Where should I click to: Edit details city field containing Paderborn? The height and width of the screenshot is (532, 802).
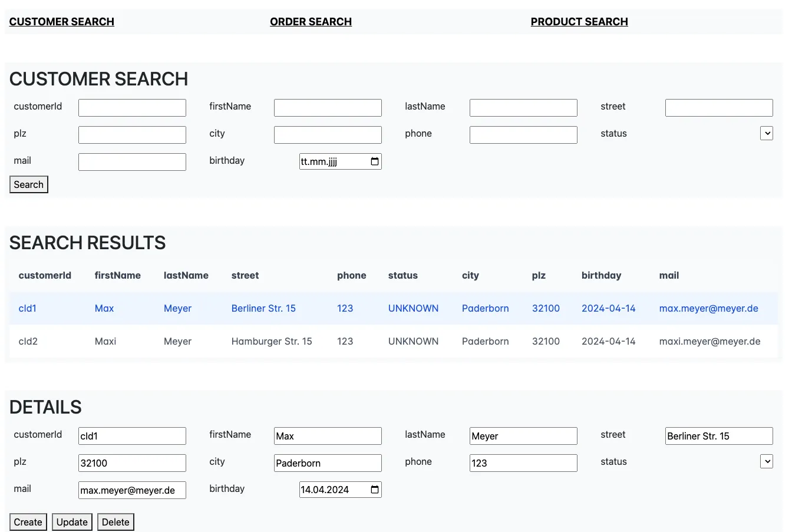coord(328,463)
